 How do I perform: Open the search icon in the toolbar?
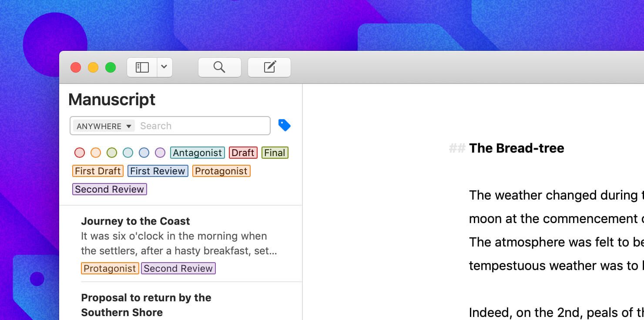click(x=219, y=67)
